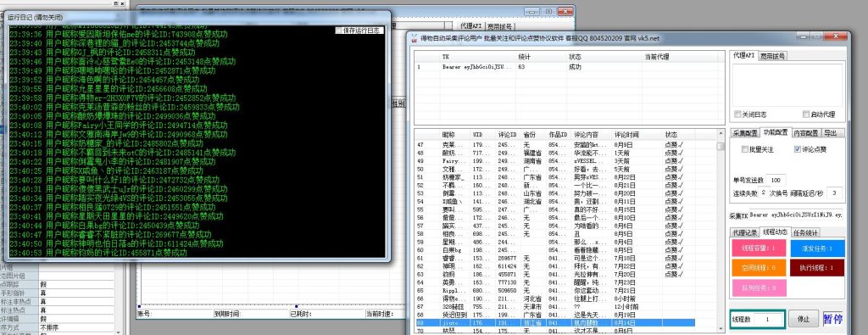Image resolution: width=868 pixels, height=335 pixels.
Task: Sort by the 作品ID column header
Action: coord(558,135)
